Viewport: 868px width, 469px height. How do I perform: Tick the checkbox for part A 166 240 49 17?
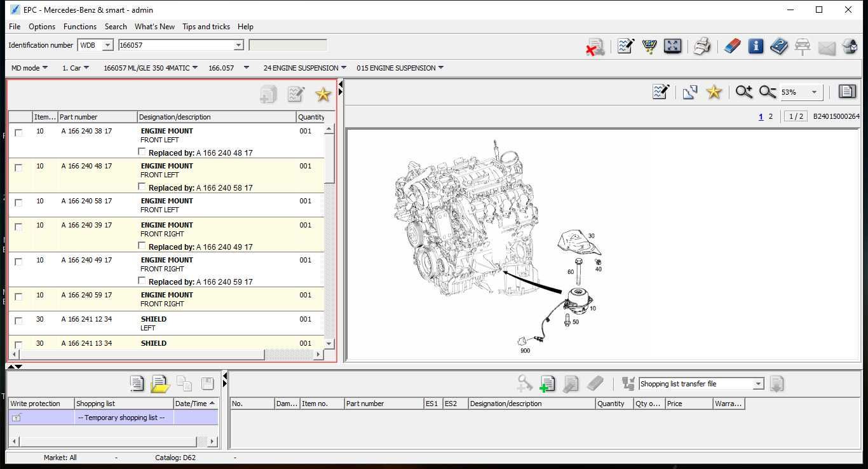click(x=18, y=262)
